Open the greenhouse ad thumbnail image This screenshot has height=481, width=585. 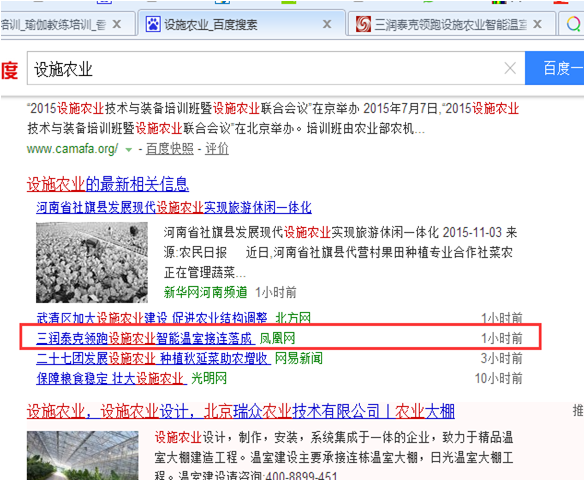click(82, 455)
